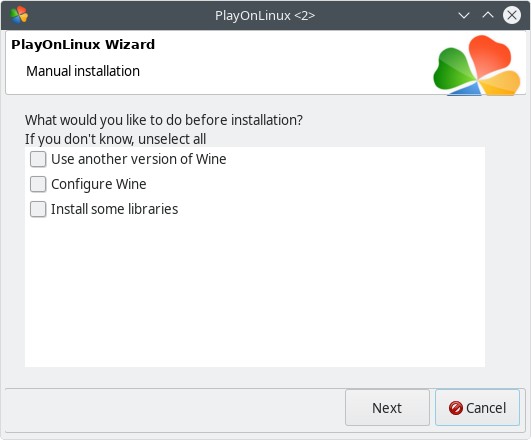Click the red prohibition icon beside Cancel
Screen dimensions: 531x440
coord(455,408)
